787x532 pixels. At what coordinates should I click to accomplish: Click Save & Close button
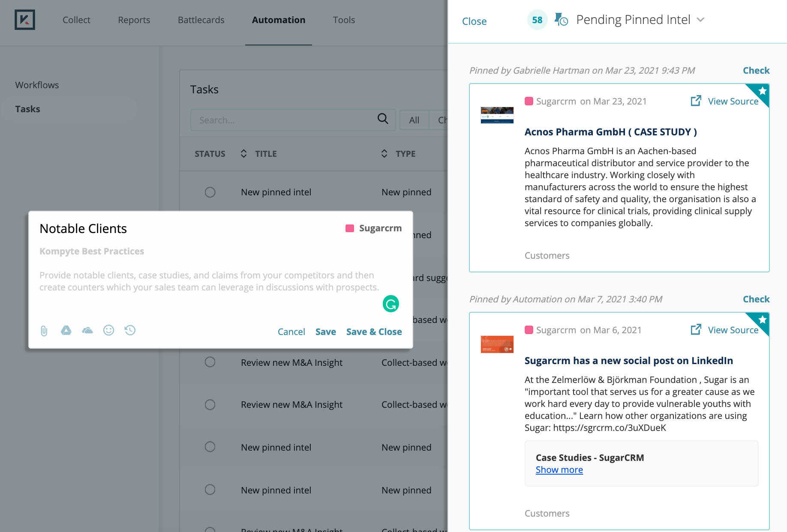click(x=374, y=332)
